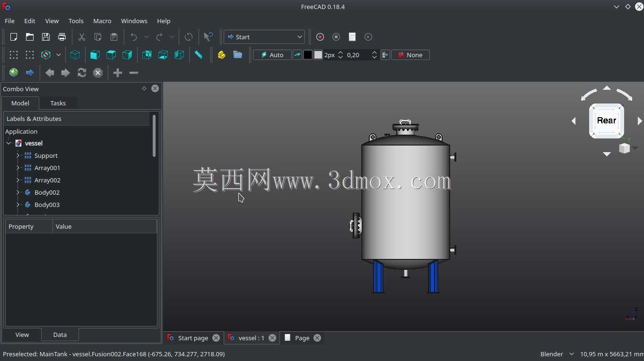Set the bottom view cube icon
The width and height of the screenshot is (644, 361).
tap(163, 55)
